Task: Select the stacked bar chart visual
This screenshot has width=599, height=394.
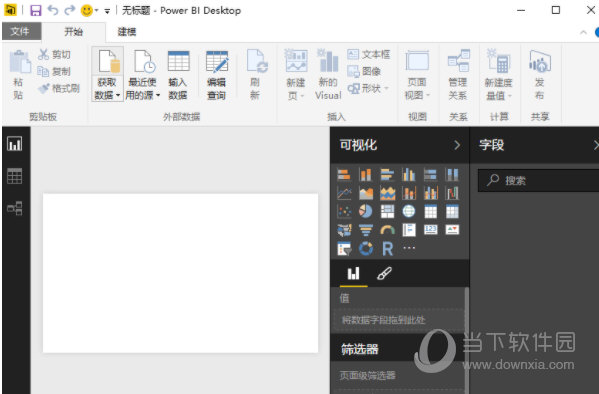Action: (344, 175)
